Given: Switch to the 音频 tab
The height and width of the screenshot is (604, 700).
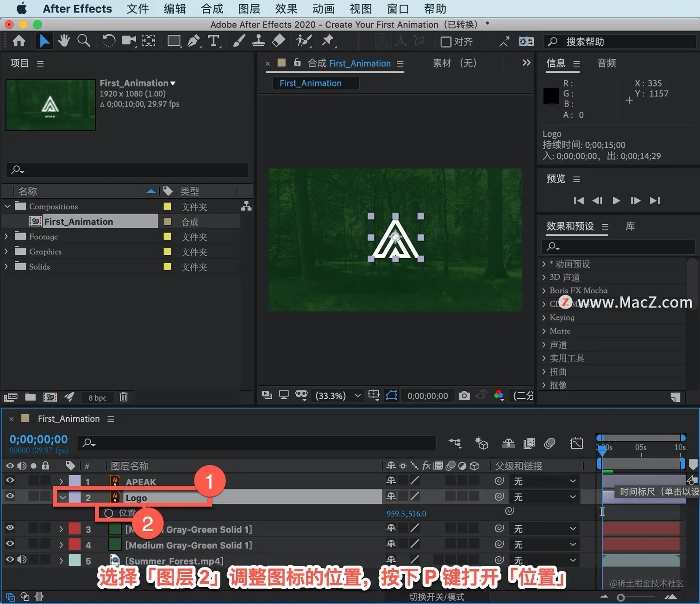Looking at the screenshot, I should (607, 63).
